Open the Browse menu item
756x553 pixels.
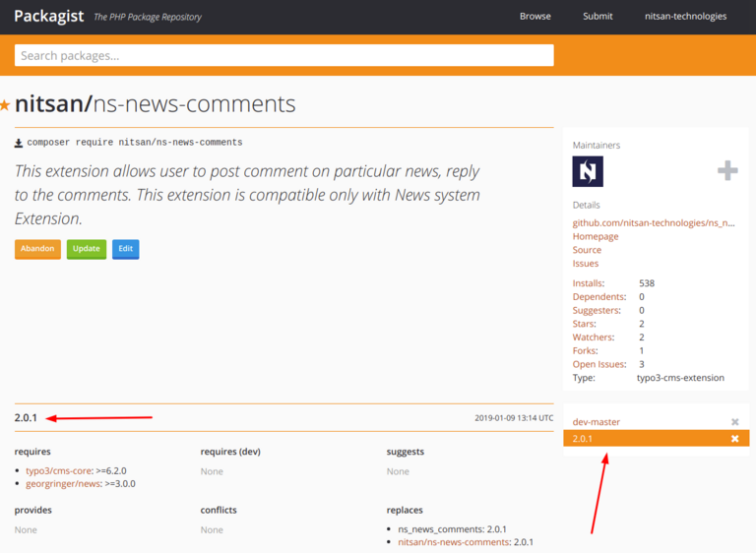(535, 17)
